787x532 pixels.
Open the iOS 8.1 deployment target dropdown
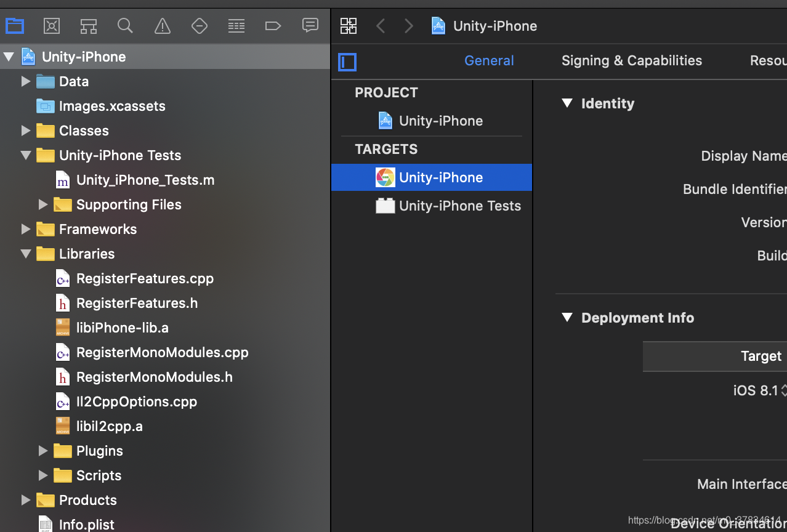[760, 390]
